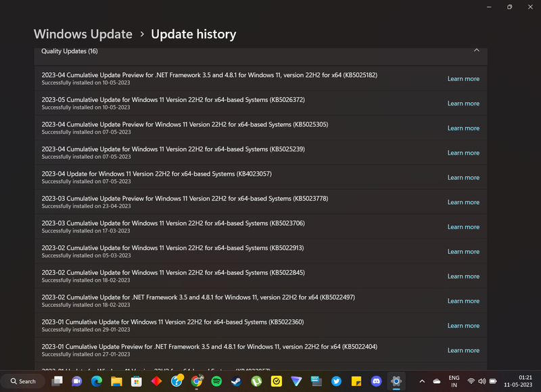541x392 pixels.
Task: Select the 2023-02 Cumulative Update KB5022845 title
Action: [x=173, y=273]
